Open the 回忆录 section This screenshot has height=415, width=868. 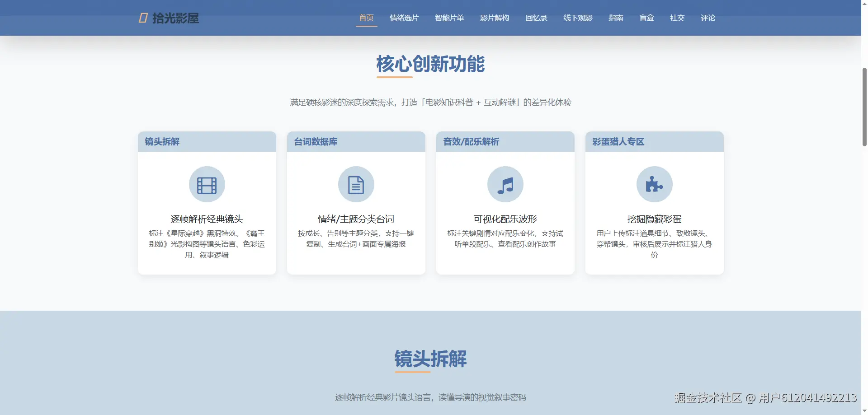536,18
